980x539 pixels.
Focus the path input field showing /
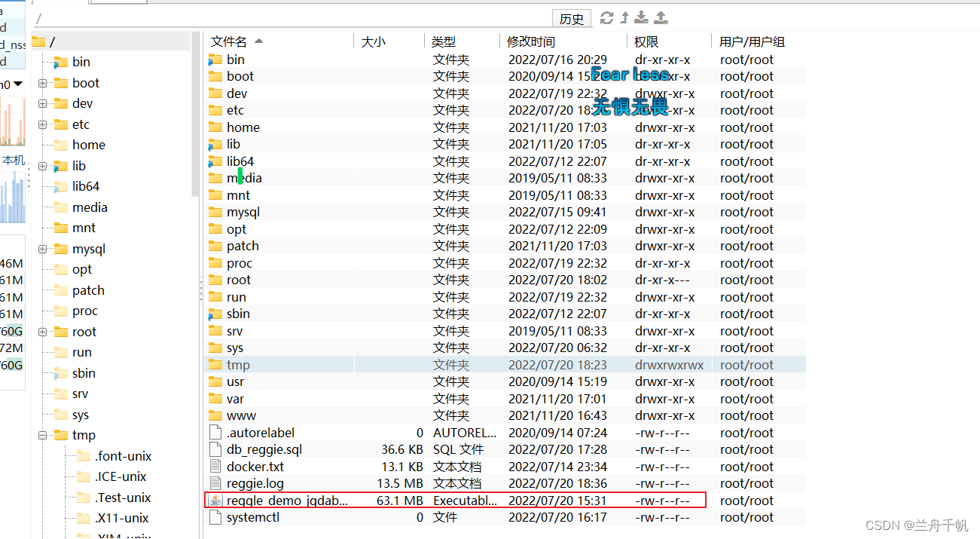pos(291,19)
